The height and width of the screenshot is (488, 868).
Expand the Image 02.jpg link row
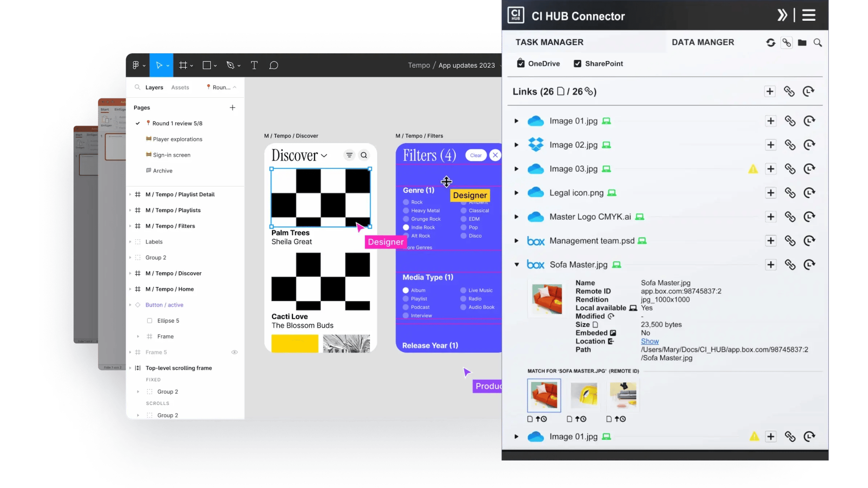click(x=516, y=145)
